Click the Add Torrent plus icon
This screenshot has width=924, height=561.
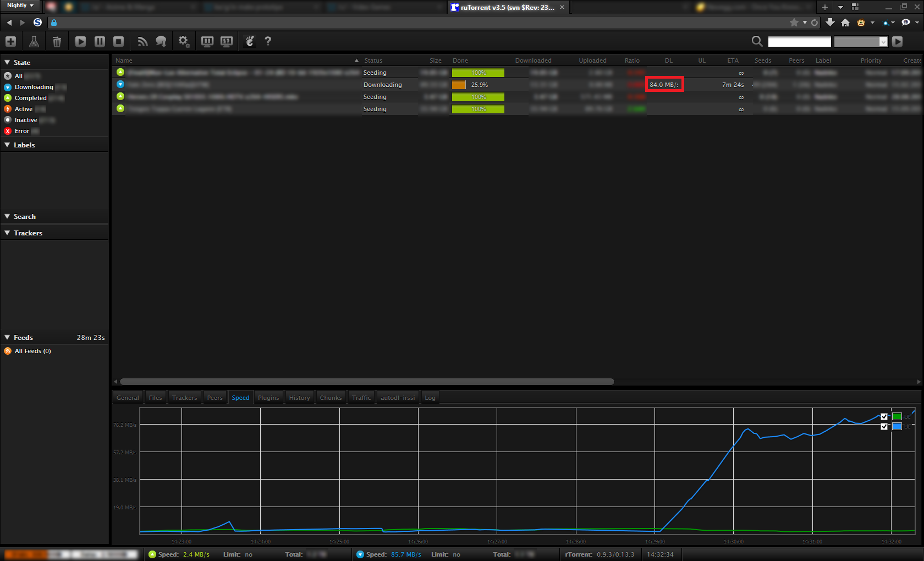tap(10, 41)
